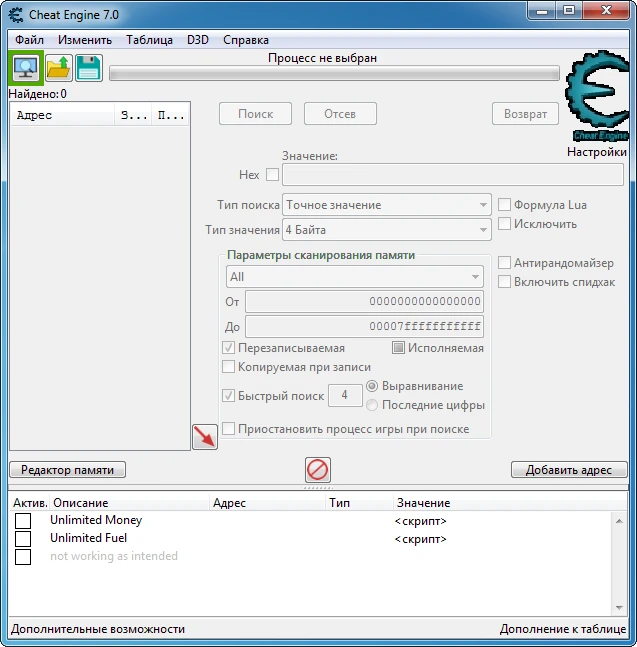Click Дополнительные возможности in status bar

point(98,629)
